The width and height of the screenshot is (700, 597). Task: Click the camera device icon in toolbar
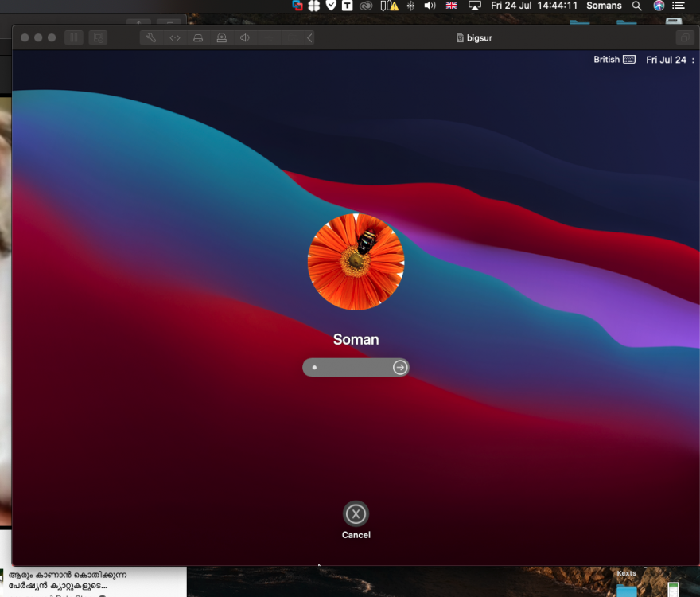221,37
